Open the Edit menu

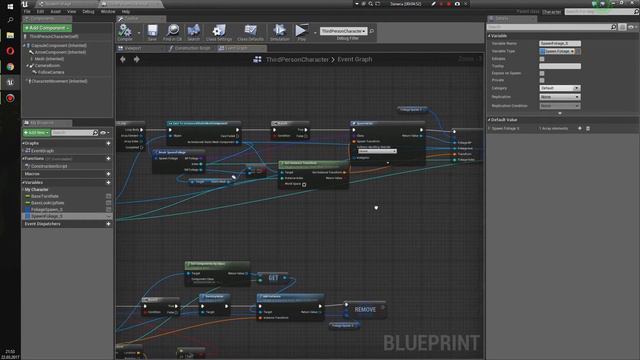coord(40,11)
